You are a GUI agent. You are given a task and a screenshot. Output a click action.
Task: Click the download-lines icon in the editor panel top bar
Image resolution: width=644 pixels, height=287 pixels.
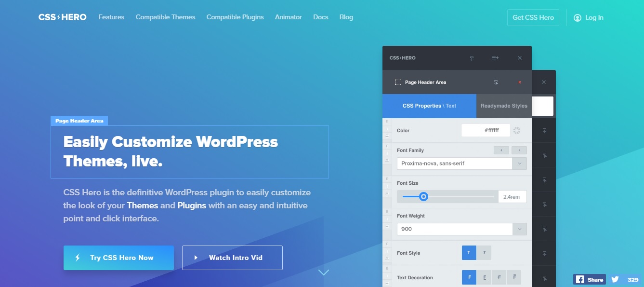pyautogui.click(x=472, y=58)
